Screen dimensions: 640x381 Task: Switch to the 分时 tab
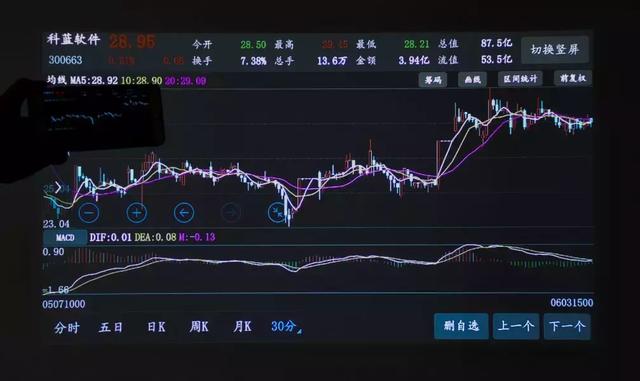coord(67,328)
